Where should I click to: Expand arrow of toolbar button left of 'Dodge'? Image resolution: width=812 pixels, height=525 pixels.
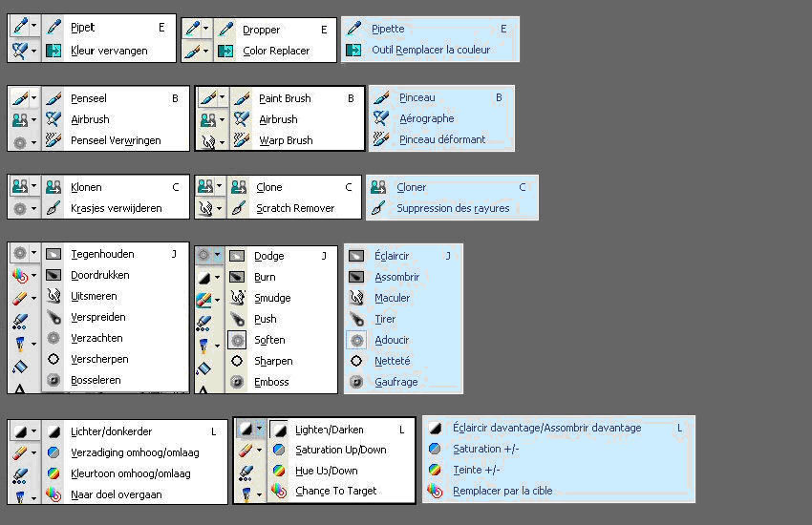click(x=218, y=255)
